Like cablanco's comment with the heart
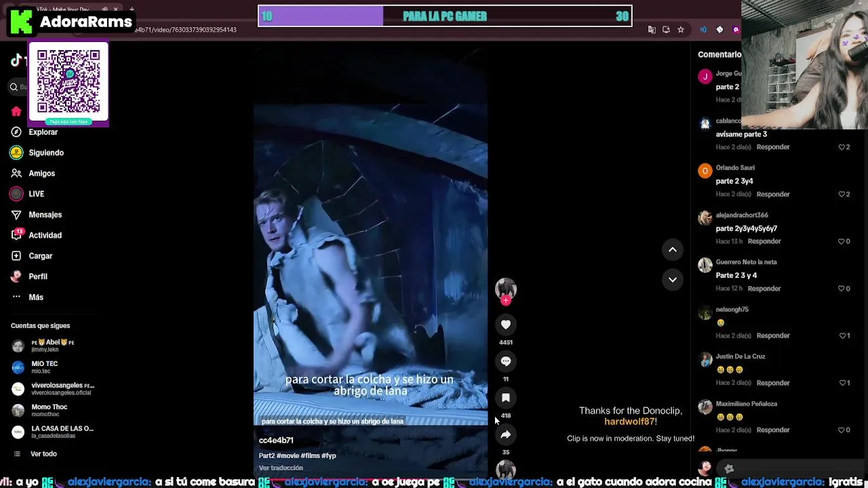Screen dimensions: 868x488 point(842,147)
